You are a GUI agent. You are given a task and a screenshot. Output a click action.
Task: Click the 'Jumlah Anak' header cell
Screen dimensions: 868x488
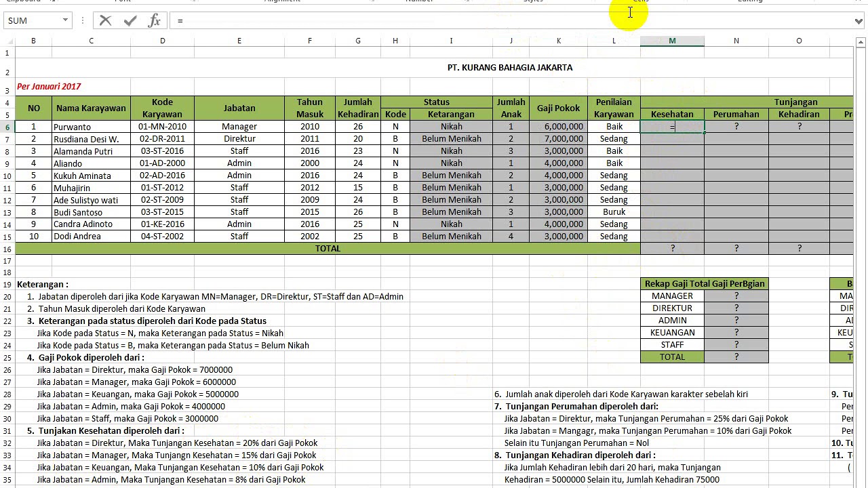[x=511, y=108]
